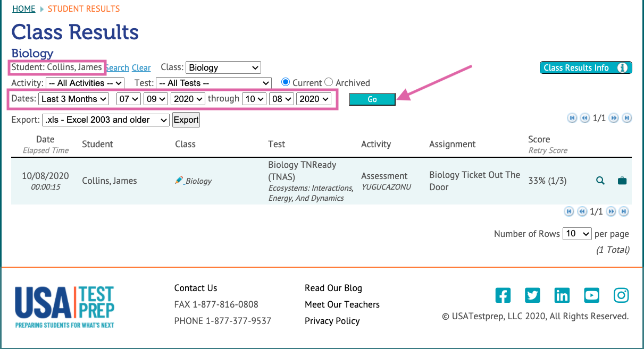Open the Read Our Blog link
Image resolution: width=644 pixels, height=349 pixels.
tap(333, 288)
